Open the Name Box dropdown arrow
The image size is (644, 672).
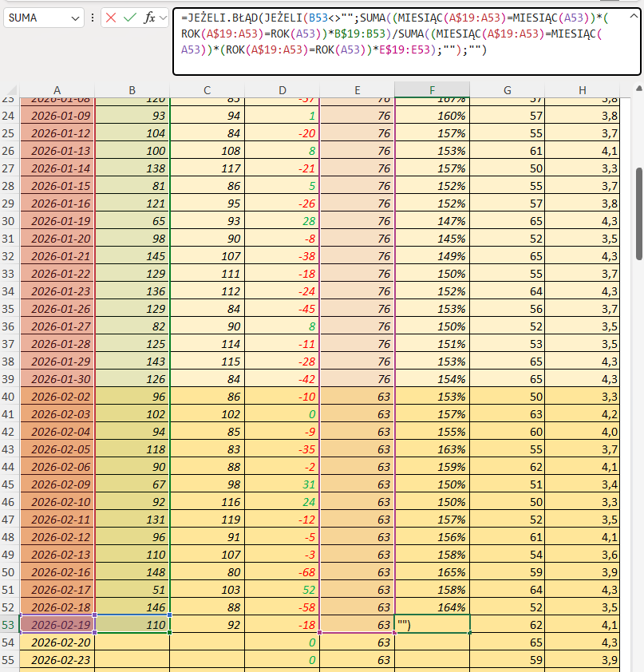[x=75, y=18]
